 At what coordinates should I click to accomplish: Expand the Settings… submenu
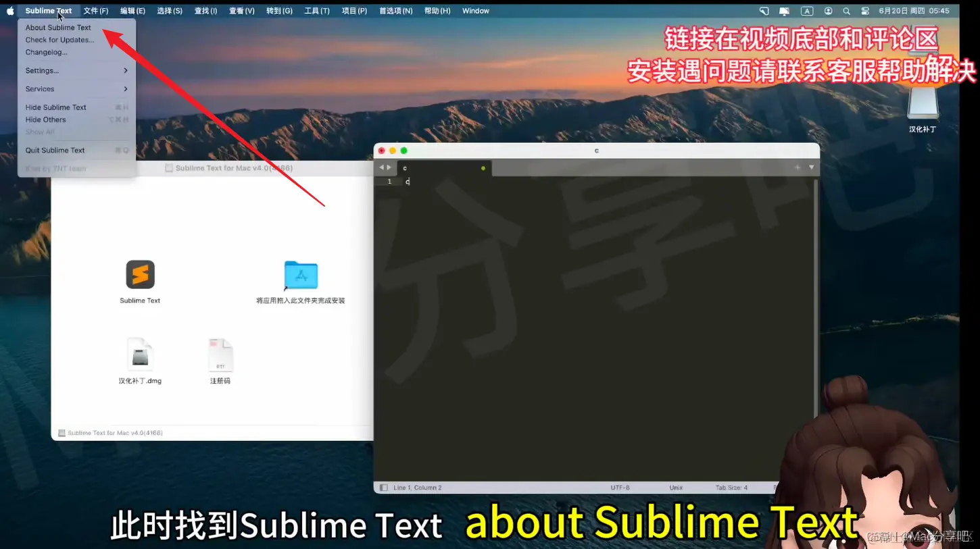pos(76,70)
